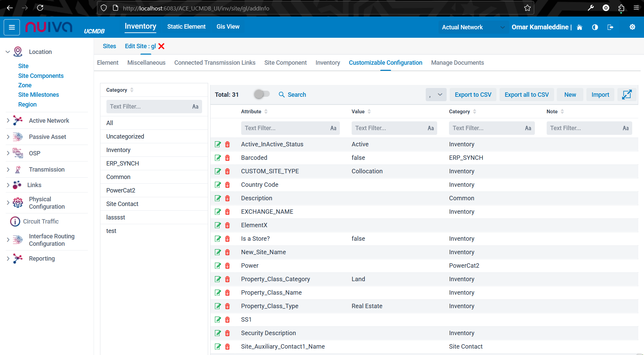This screenshot has height=355, width=644.
Task: Click the Export to CSV button
Action: coord(473,95)
